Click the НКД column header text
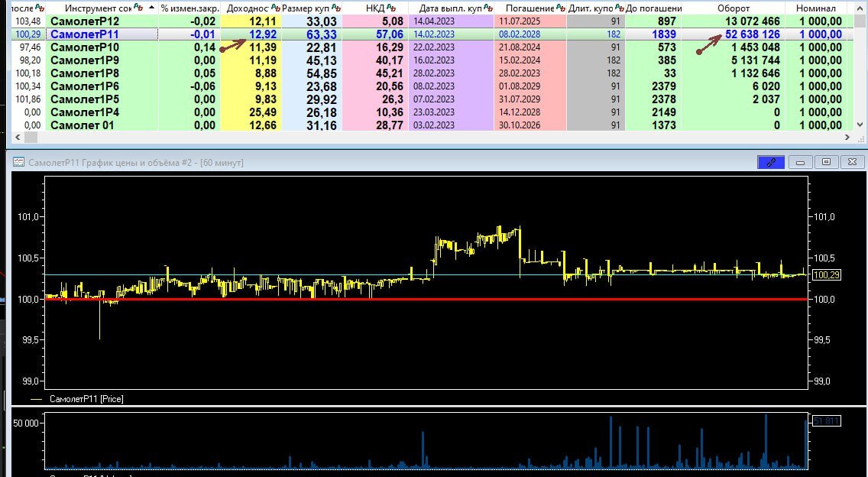This screenshot has height=477, width=868. point(374,8)
